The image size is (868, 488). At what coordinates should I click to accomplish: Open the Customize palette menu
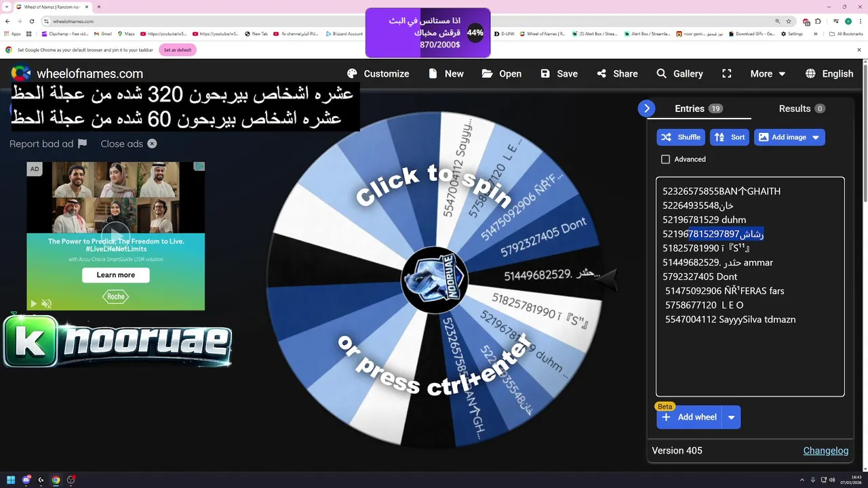pyautogui.click(x=378, y=74)
